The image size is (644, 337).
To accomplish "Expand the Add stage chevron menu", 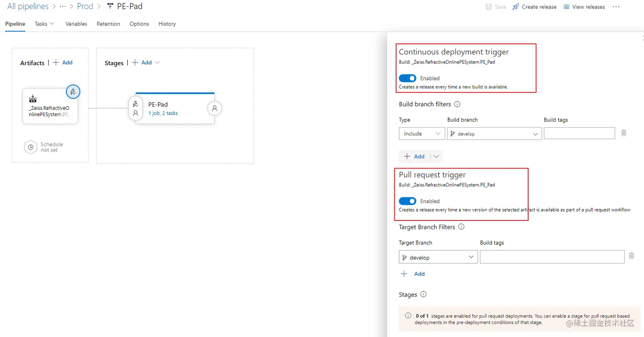I will [158, 63].
